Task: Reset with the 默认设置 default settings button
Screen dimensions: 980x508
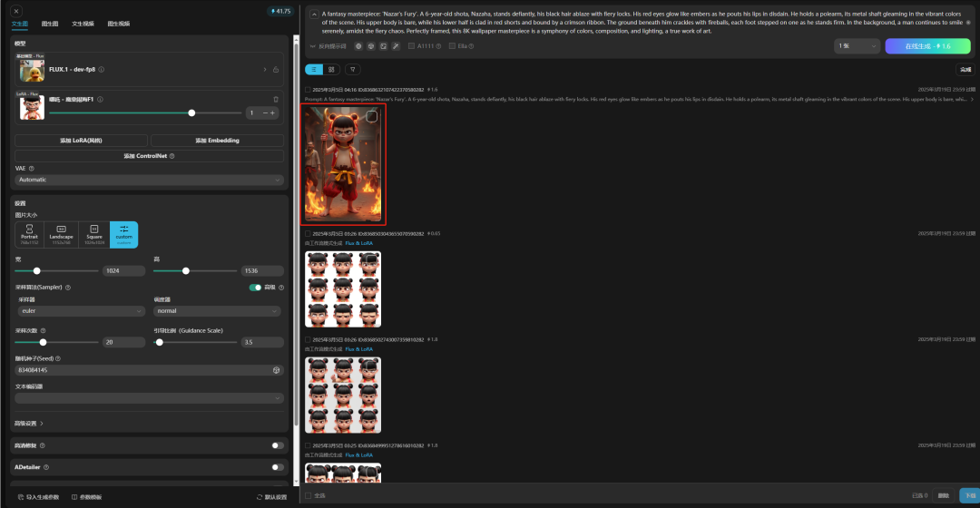Action: coord(271,497)
